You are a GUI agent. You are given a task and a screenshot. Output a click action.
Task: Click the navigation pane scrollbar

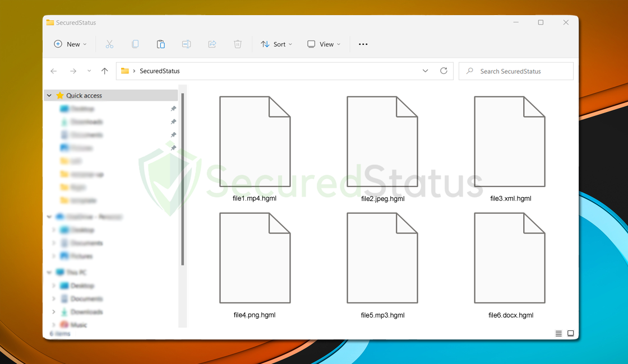tap(183, 179)
